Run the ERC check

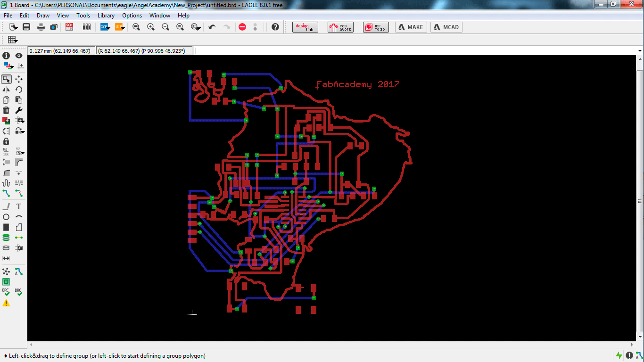(x=6, y=292)
